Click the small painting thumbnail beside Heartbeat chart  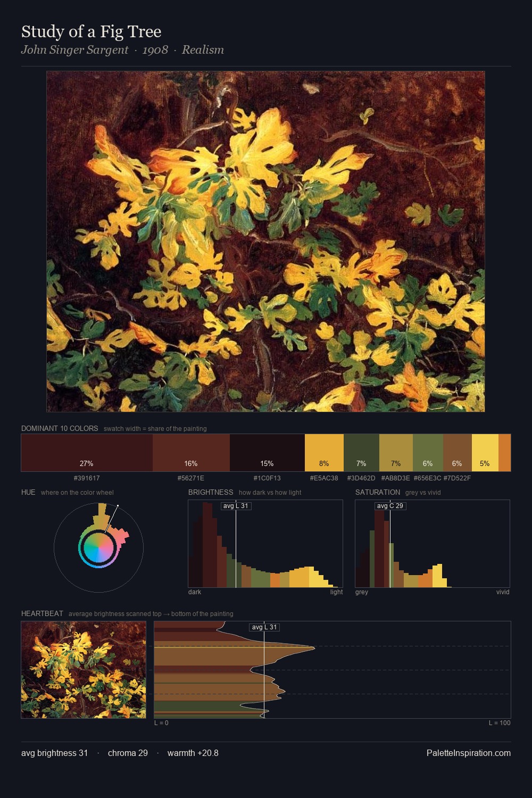pos(84,670)
